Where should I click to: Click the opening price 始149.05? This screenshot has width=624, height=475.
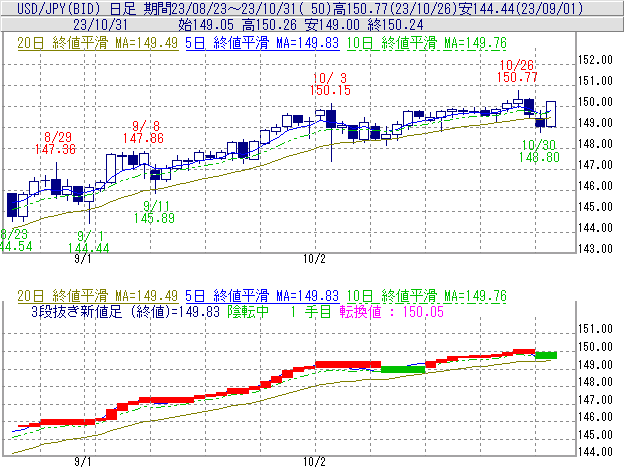[x=206, y=25]
